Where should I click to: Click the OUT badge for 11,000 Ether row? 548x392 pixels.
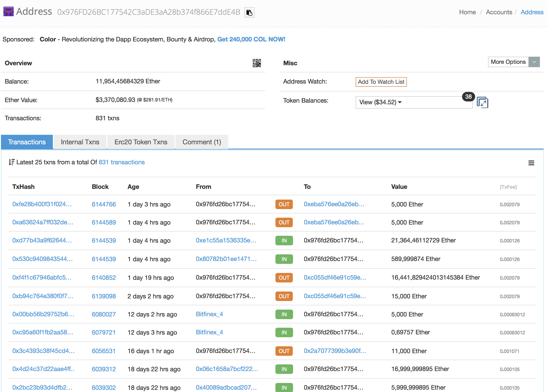pyautogui.click(x=284, y=351)
